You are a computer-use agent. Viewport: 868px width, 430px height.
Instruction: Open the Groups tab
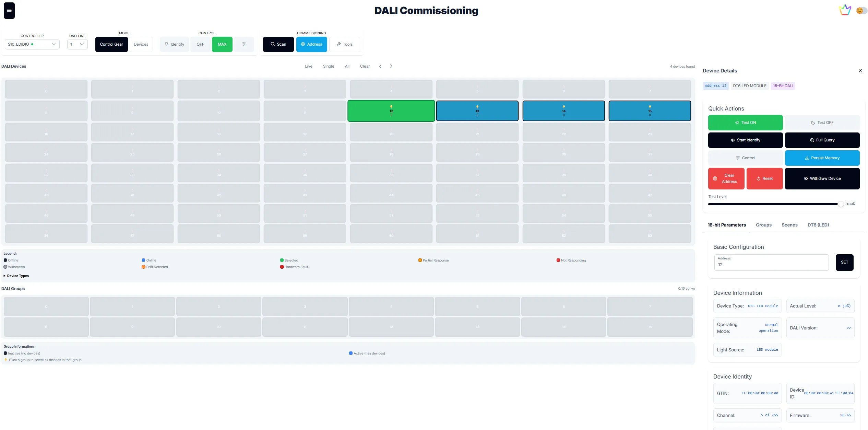pos(763,225)
